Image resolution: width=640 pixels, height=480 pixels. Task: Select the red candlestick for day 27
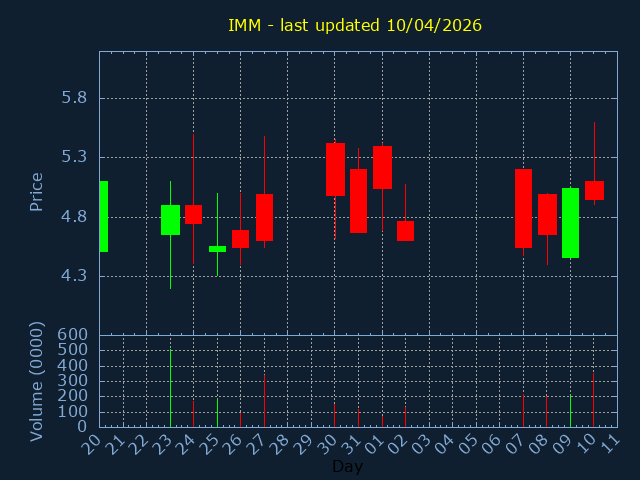[264, 218]
